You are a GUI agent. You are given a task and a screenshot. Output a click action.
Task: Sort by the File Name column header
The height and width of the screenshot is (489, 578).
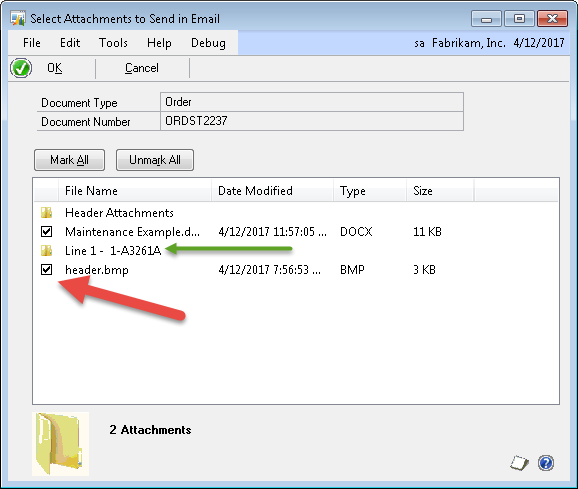pos(135,191)
